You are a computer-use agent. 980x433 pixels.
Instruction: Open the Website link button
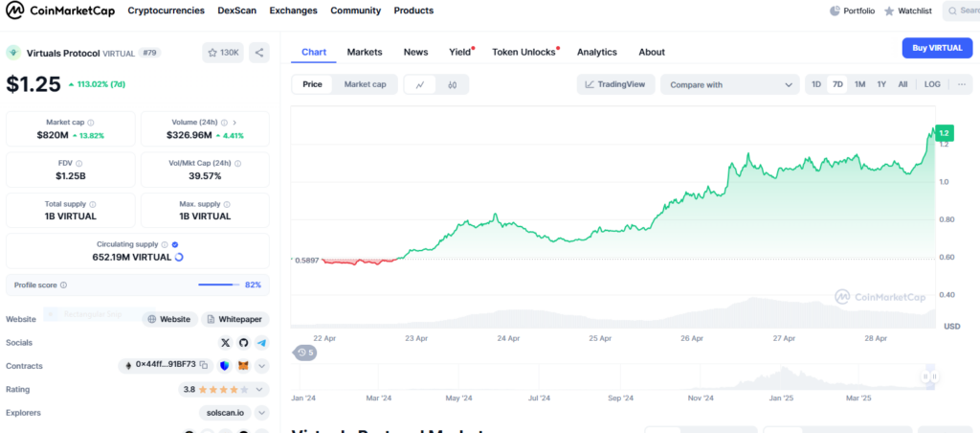click(x=170, y=319)
